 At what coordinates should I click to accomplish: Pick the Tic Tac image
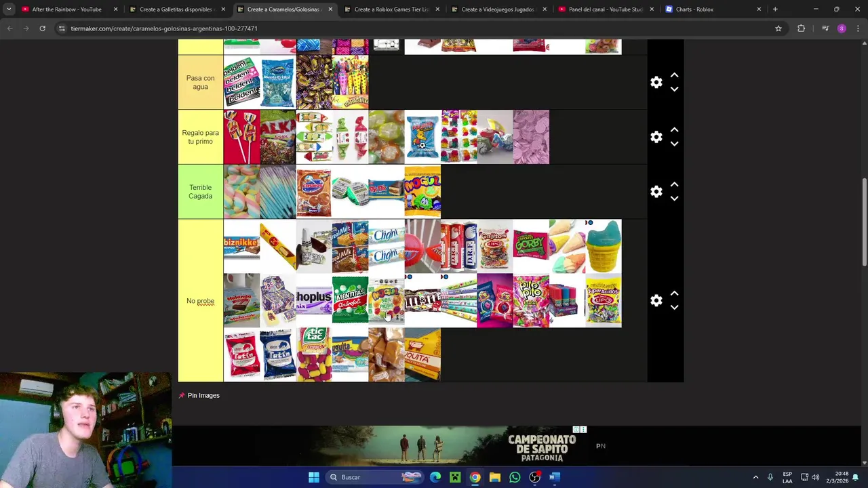tap(314, 354)
